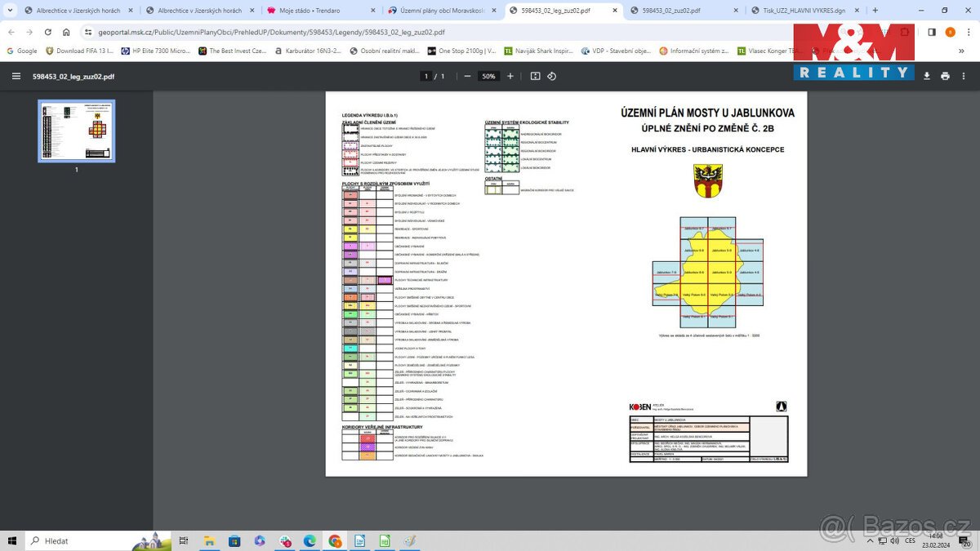Close the active 598453_02_leg_zuz02.pdf tab
Image resolution: width=980 pixels, height=551 pixels.
614,11
